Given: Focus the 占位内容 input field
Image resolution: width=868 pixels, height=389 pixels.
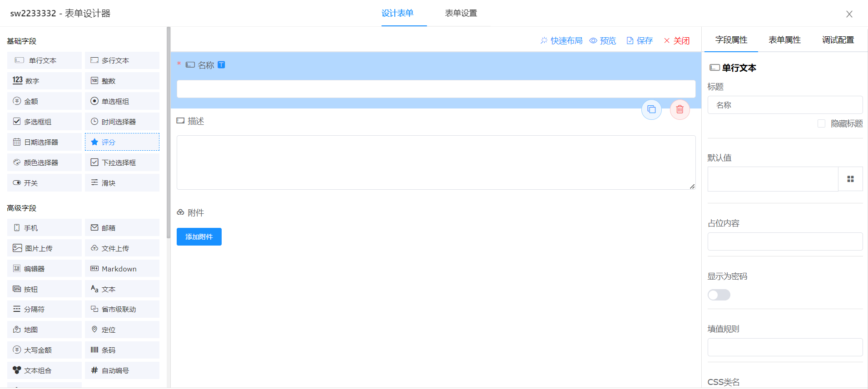Looking at the screenshot, I should pos(785,241).
